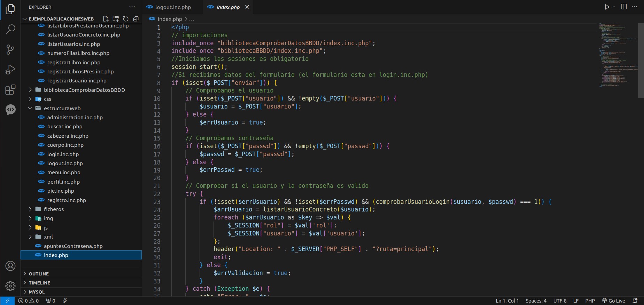This screenshot has height=305, width=644.
Task: Open cabezera.inc.php file
Action: pyautogui.click(x=81, y=136)
